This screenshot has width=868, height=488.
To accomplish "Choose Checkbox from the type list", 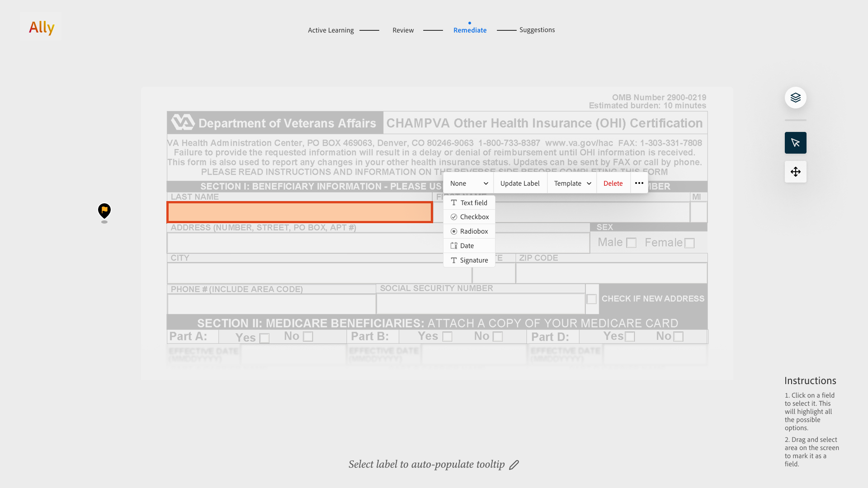I will click(469, 217).
